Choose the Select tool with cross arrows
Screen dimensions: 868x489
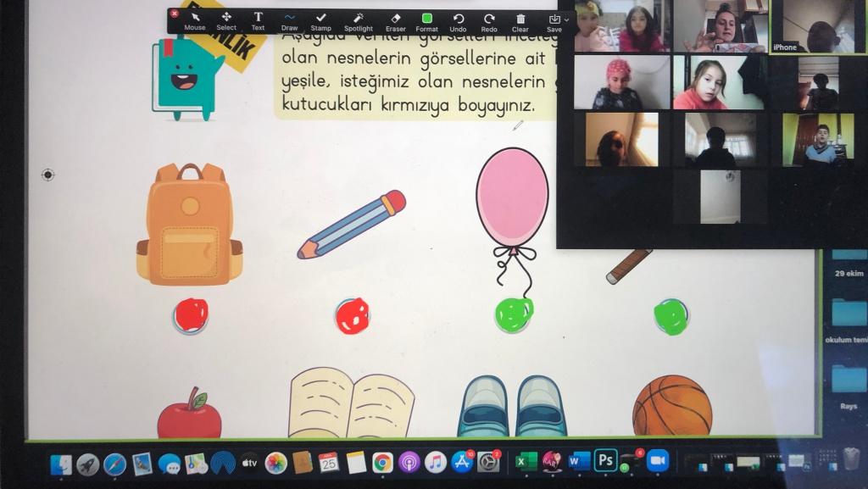[x=226, y=20]
